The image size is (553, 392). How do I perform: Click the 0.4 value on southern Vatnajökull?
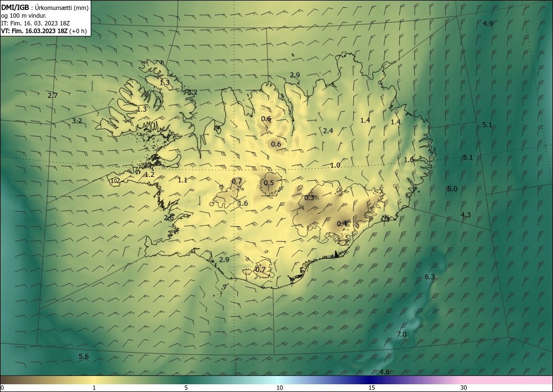coord(342,223)
